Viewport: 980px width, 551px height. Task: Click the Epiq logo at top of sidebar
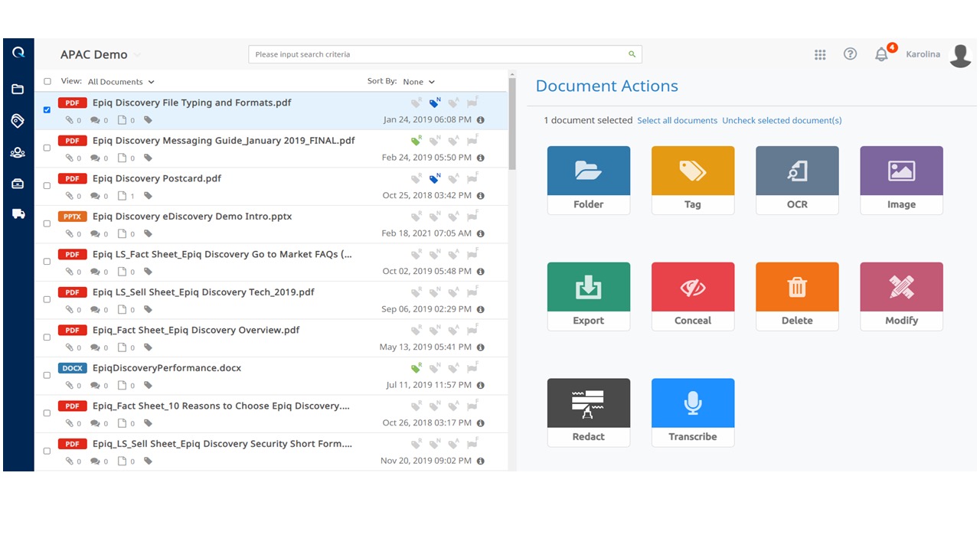click(x=18, y=53)
